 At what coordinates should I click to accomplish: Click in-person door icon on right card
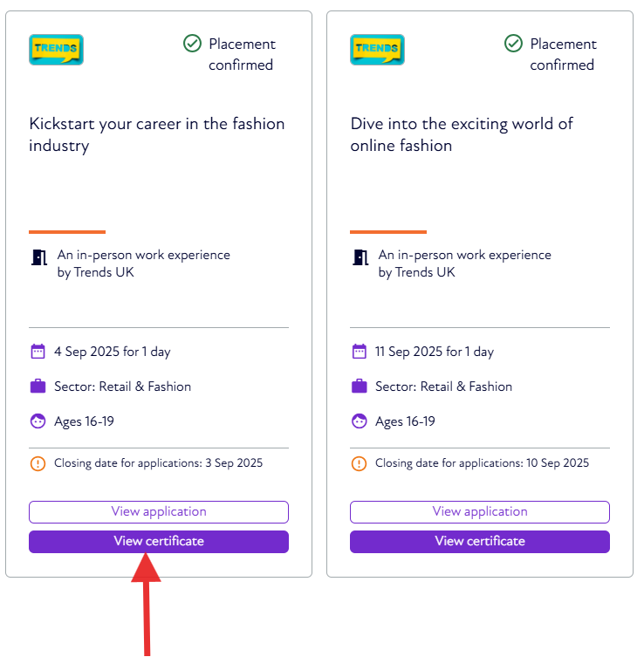click(x=360, y=257)
